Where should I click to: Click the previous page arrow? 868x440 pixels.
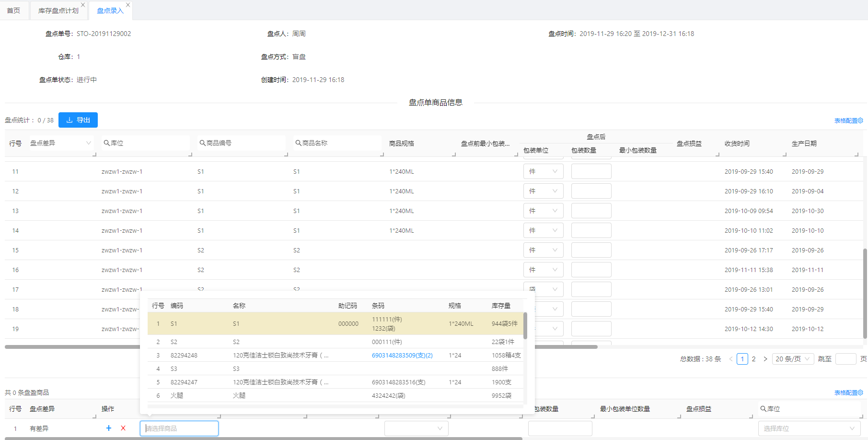[731, 359]
